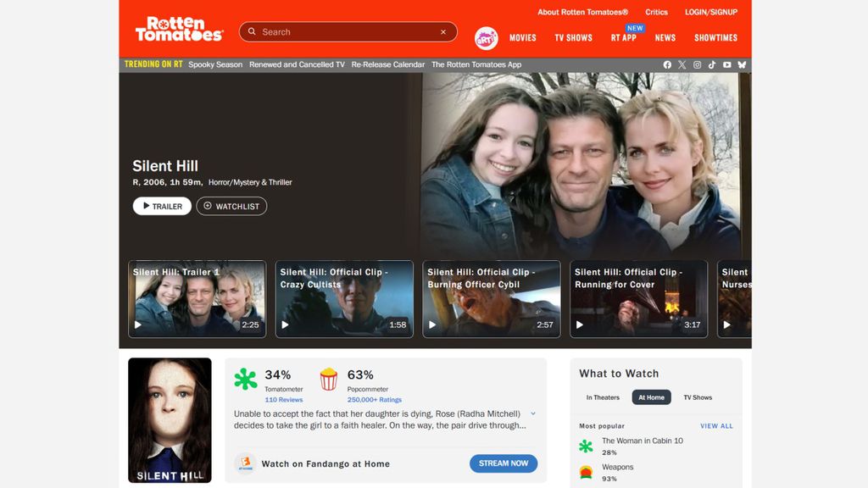Open the TV Shows navigation menu
Screen dimensions: 868x488
click(573, 38)
